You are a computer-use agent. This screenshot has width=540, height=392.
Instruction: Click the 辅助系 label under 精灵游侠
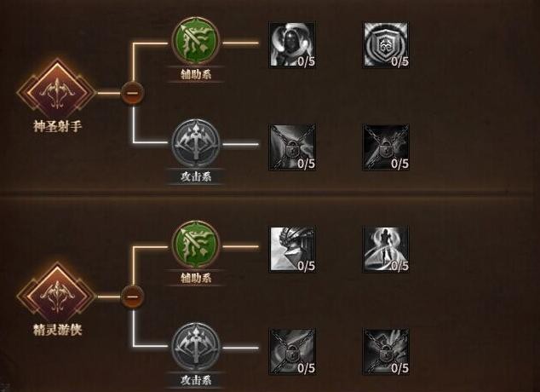pyautogui.click(x=196, y=278)
